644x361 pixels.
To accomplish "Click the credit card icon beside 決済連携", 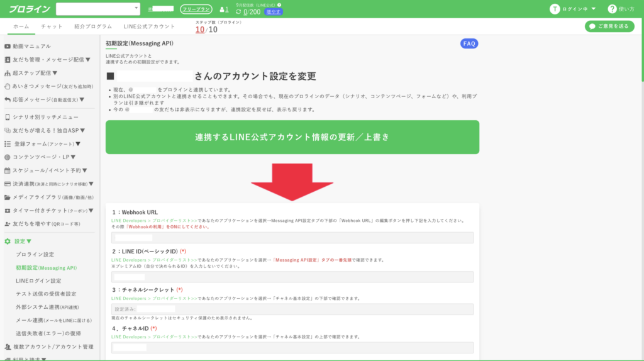I will [x=8, y=184].
